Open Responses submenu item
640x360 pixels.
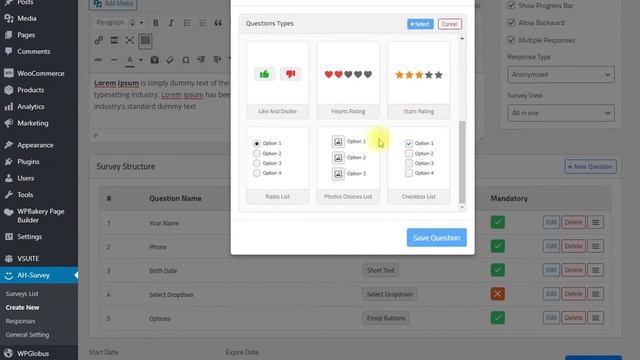point(20,321)
